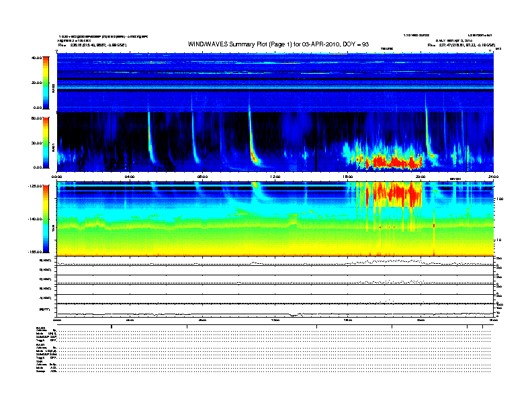Click the 20.00 label on RAD2 scale
Screen dimensions: 532x411
coord(37,83)
